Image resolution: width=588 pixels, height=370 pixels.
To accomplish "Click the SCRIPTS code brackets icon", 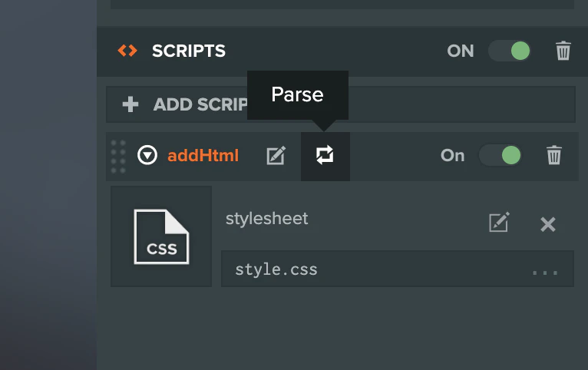I will coord(127,51).
